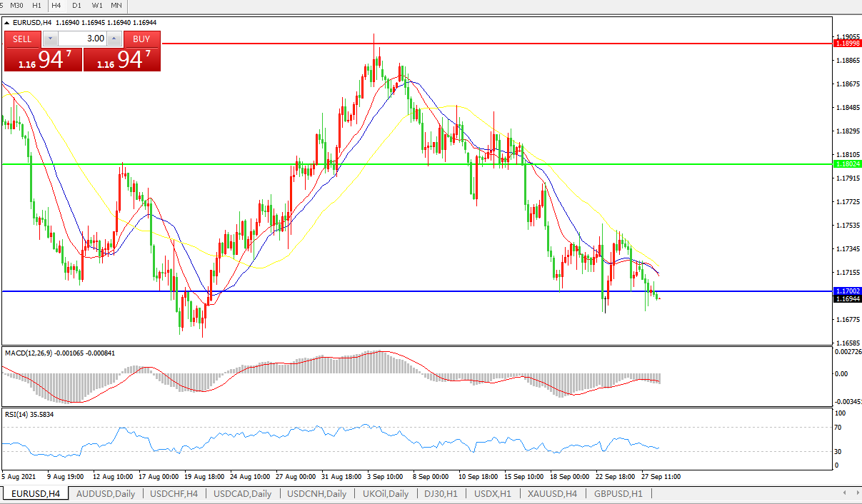Image resolution: width=862 pixels, height=504 pixels.
Task: Select the W1 timeframe
Action: pyautogui.click(x=97, y=5)
